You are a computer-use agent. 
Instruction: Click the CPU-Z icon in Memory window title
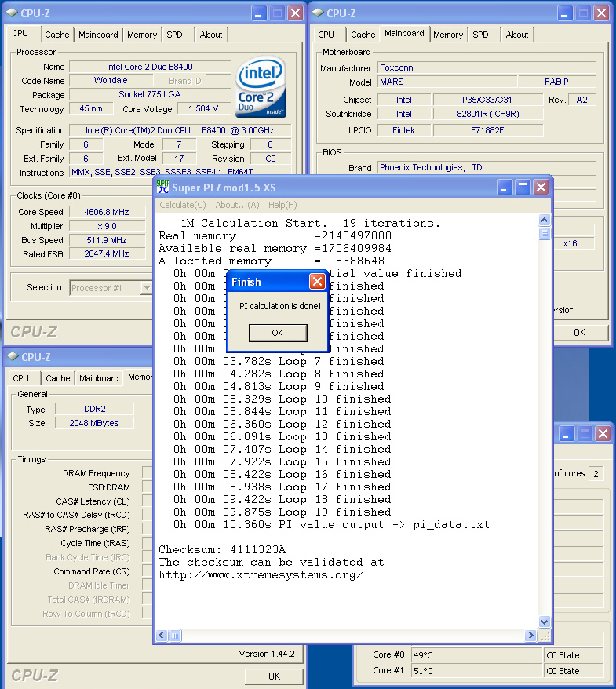[x=13, y=357]
